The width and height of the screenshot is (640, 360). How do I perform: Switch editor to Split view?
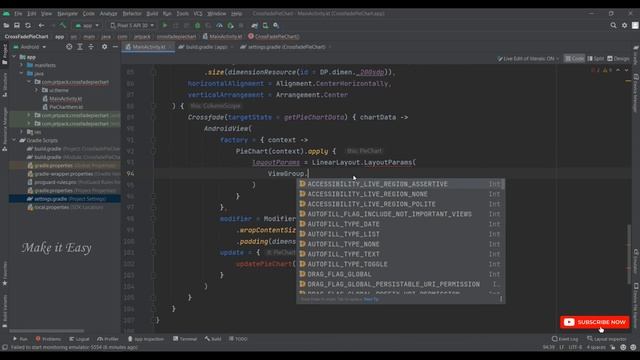tap(596, 59)
